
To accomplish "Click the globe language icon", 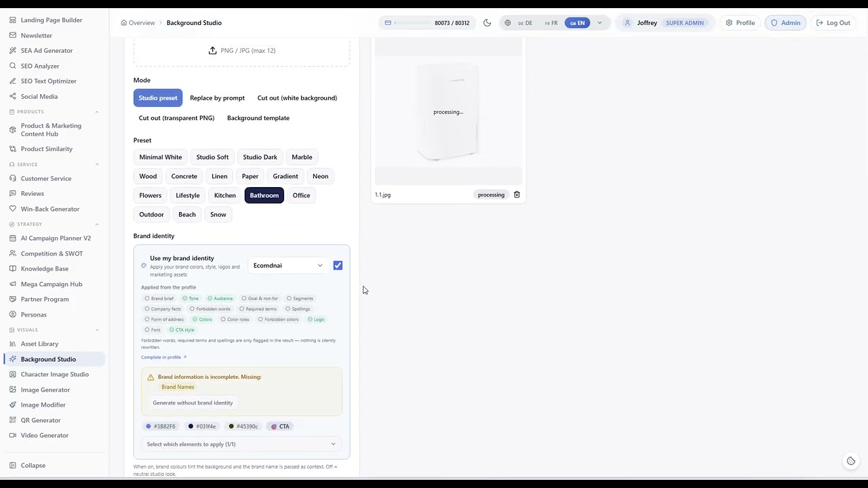I will pos(507,22).
